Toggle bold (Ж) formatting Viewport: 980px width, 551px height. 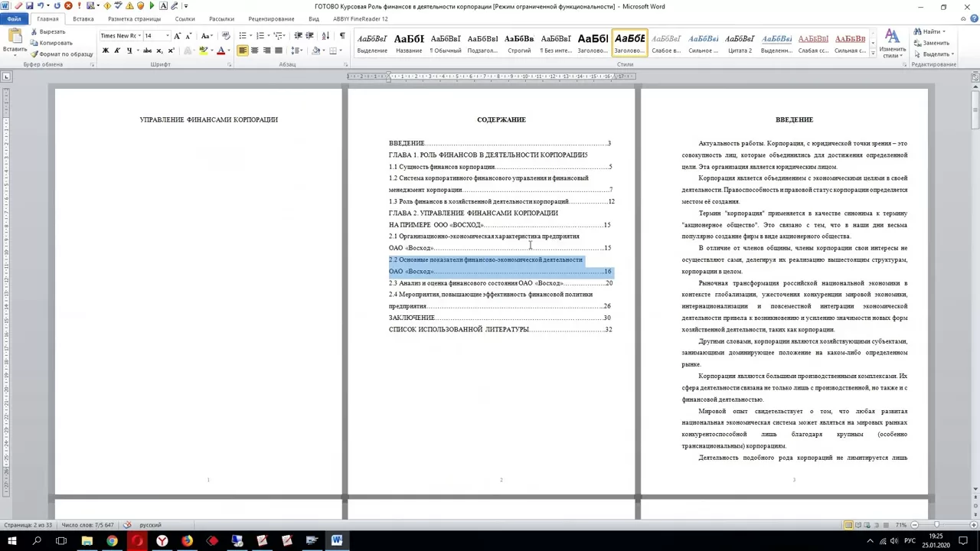click(105, 51)
